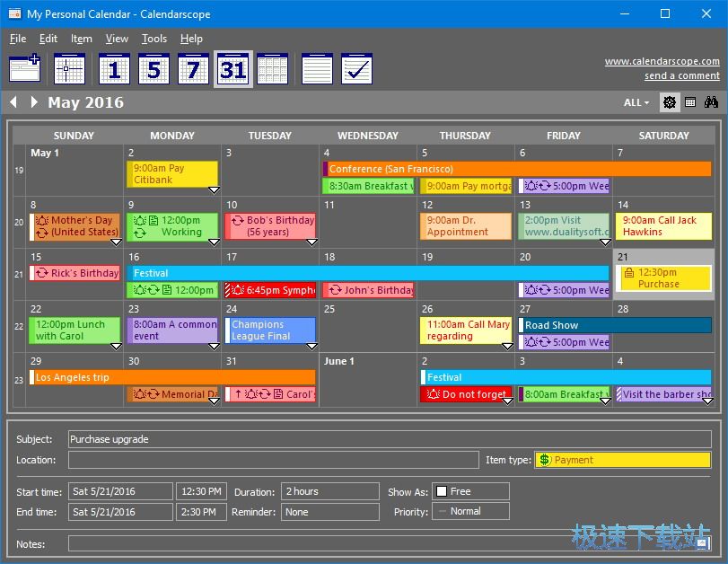Open the Task List view
Viewport: 728px width, 564px height.
pyautogui.click(x=357, y=68)
